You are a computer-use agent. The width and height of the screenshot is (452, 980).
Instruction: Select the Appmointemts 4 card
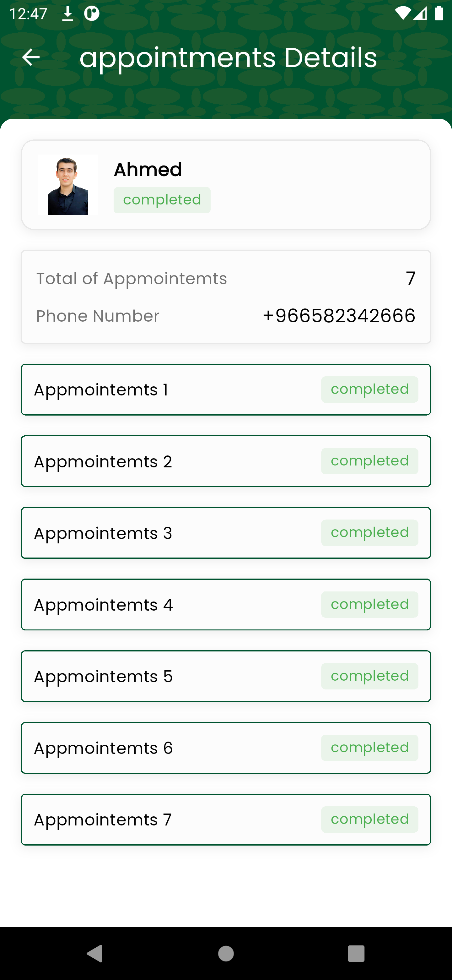click(226, 605)
